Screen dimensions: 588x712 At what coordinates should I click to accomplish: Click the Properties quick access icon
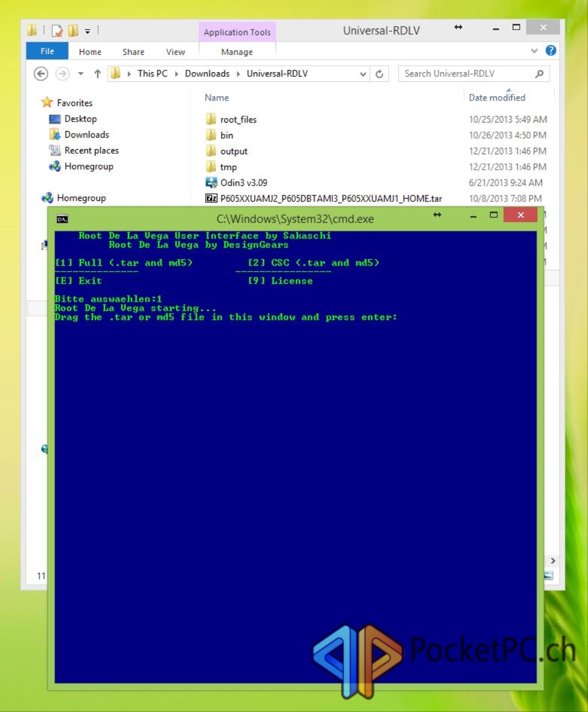click(x=57, y=31)
